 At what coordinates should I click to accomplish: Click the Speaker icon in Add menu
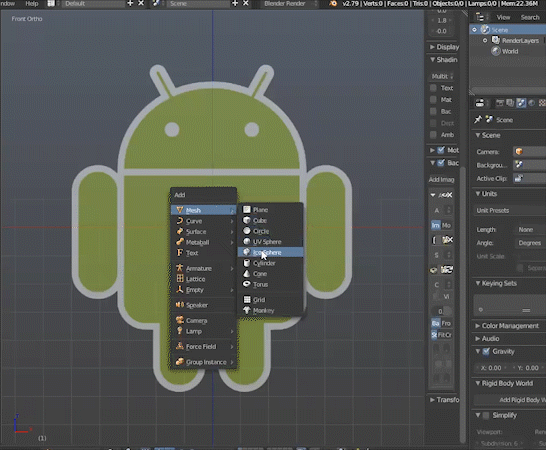tap(180, 305)
